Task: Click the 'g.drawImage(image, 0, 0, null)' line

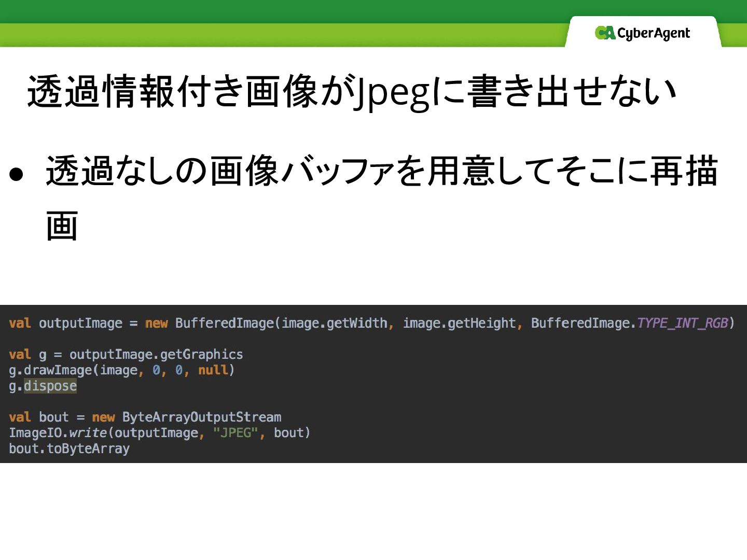Action: (x=122, y=370)
